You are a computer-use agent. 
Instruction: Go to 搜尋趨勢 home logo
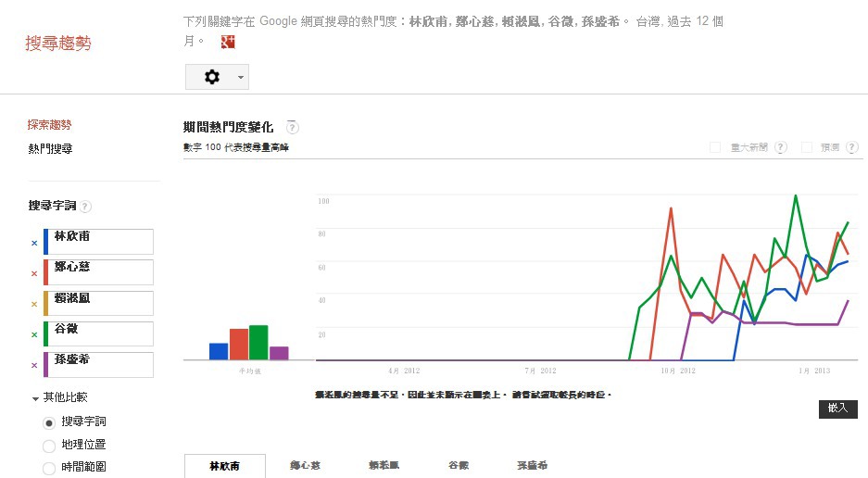click(x=58, y=44)
